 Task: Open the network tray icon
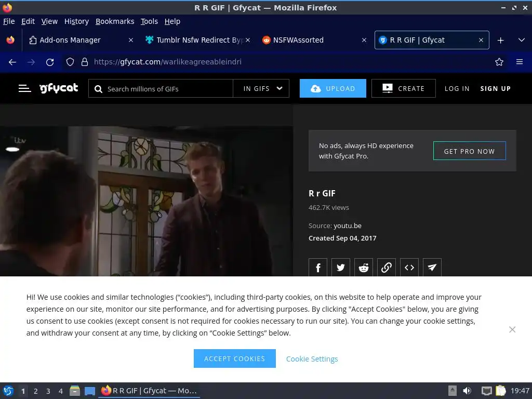486,391
